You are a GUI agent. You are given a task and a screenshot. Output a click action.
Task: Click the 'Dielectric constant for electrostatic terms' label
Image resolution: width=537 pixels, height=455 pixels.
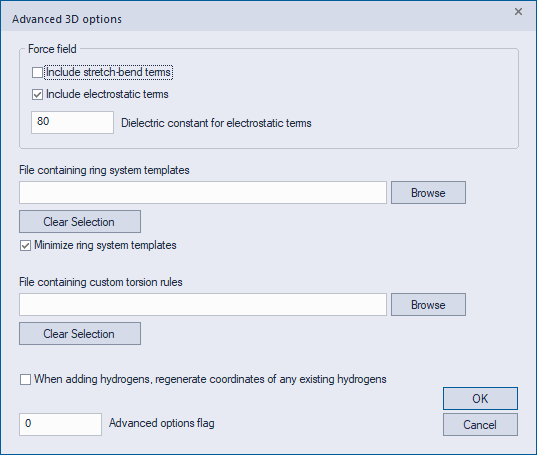click(x=216, y=123)
